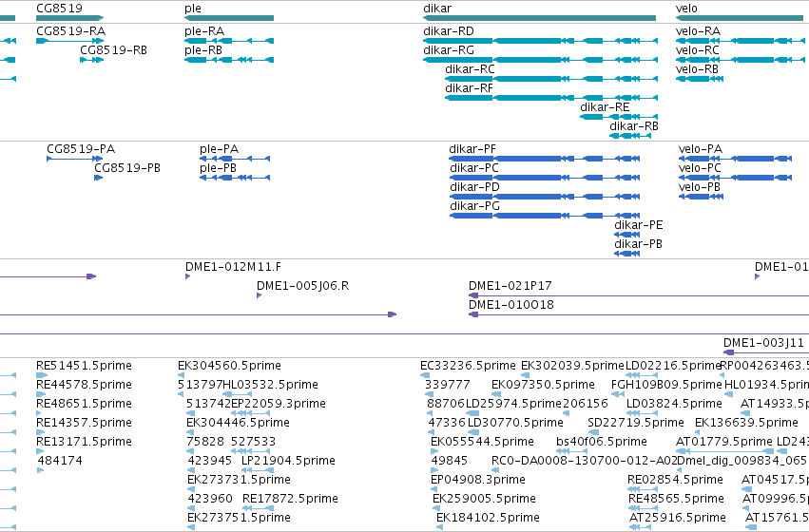This screenshot has width=809, height=532.
Task: Select the velo-PC protein
Action: 735,178
